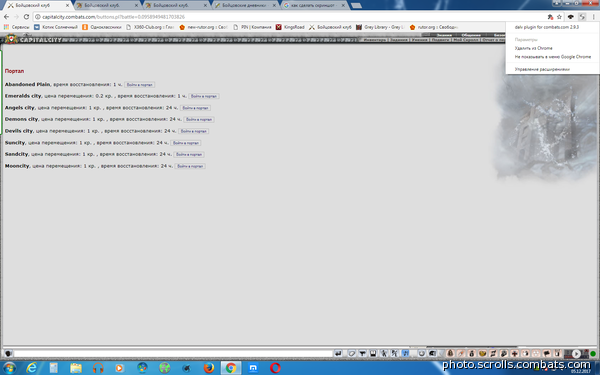The image size is (600, 375).
Task: Click Enter portal button for Emeralds city
Action: (x=204, y=96)
